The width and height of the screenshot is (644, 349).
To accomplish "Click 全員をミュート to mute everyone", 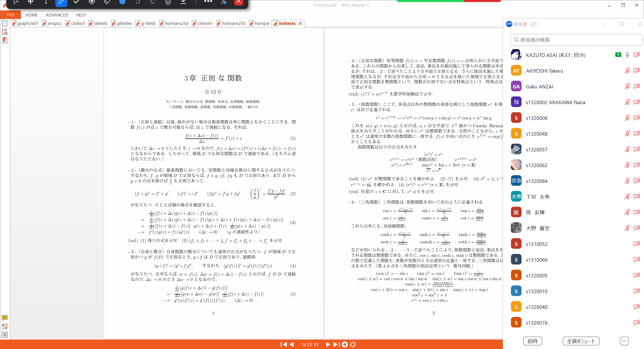I will (581, 341).
